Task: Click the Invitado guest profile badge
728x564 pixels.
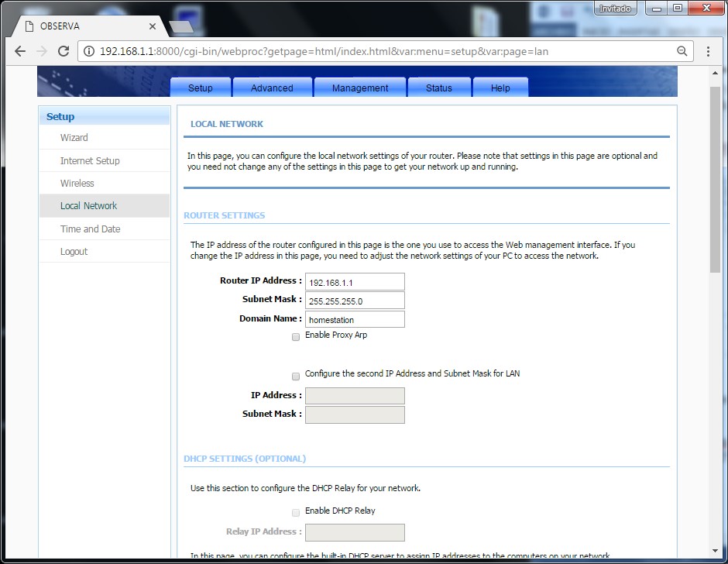Action: 616,9
